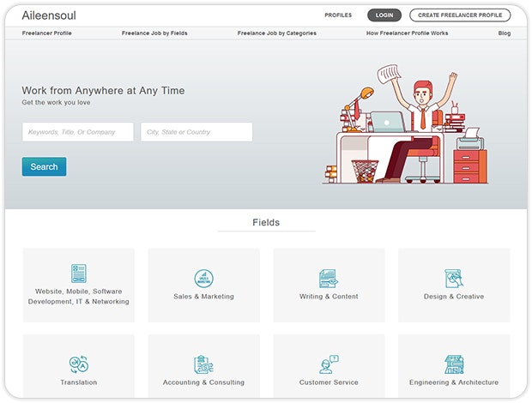Click the LOGIN button

384,15
